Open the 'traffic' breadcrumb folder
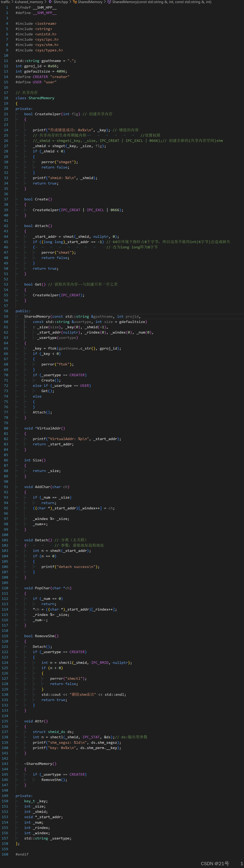The image size is (244, 868). pyautogui.click(x=5, y=2)
